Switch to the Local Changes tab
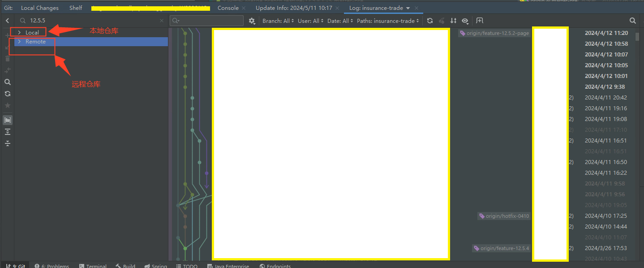 (x=40, y=8)
